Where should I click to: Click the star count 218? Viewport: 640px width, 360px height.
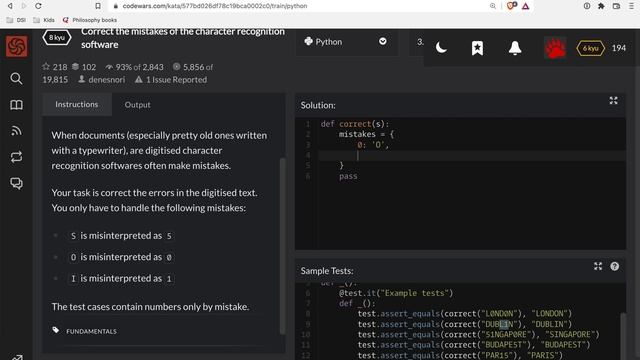[55, 67]
